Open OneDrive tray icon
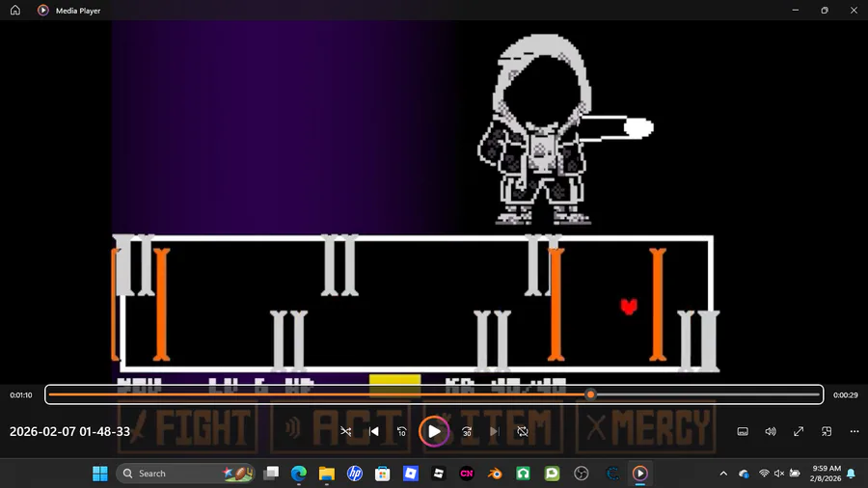The height and width of the screenshot is (488, 868). [744, 474]
